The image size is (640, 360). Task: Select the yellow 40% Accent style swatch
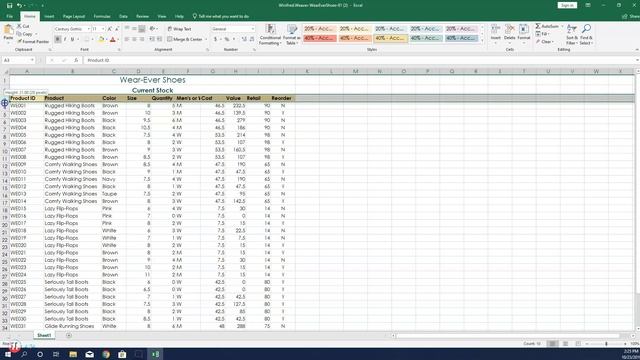click(x=390, y=38)
